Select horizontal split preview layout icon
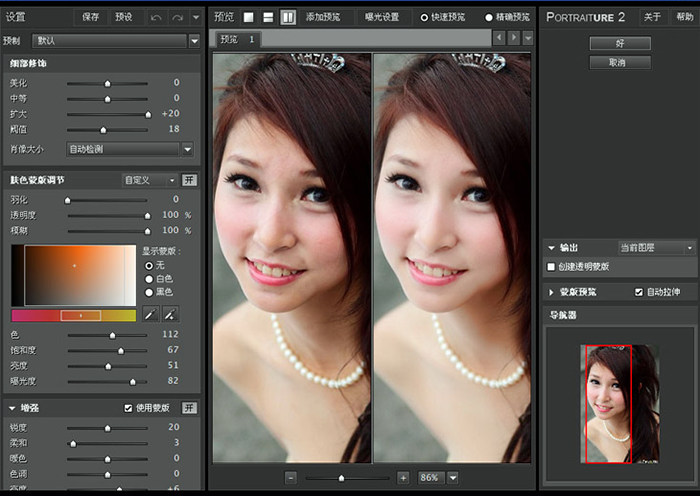 [268, 17]
